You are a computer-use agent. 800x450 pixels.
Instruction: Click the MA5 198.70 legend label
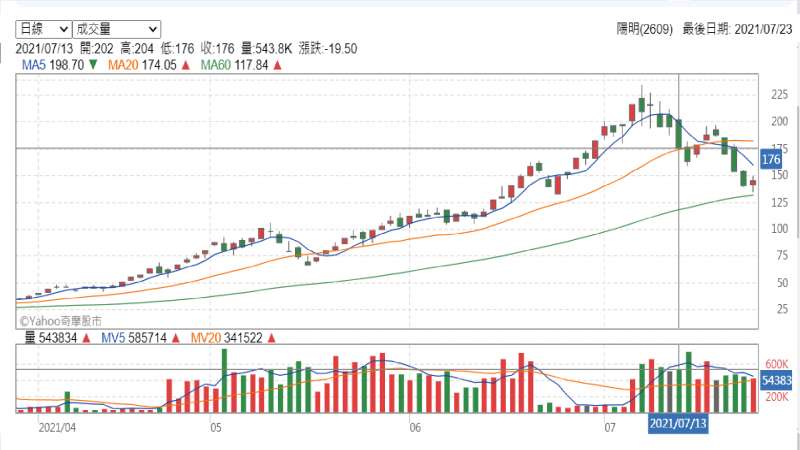[53, 65]
